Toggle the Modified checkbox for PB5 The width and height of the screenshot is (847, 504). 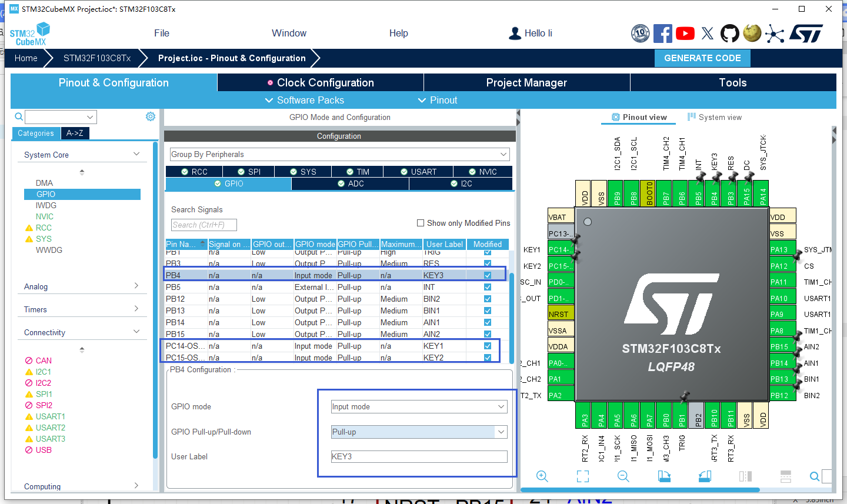(x=488, y=287)
